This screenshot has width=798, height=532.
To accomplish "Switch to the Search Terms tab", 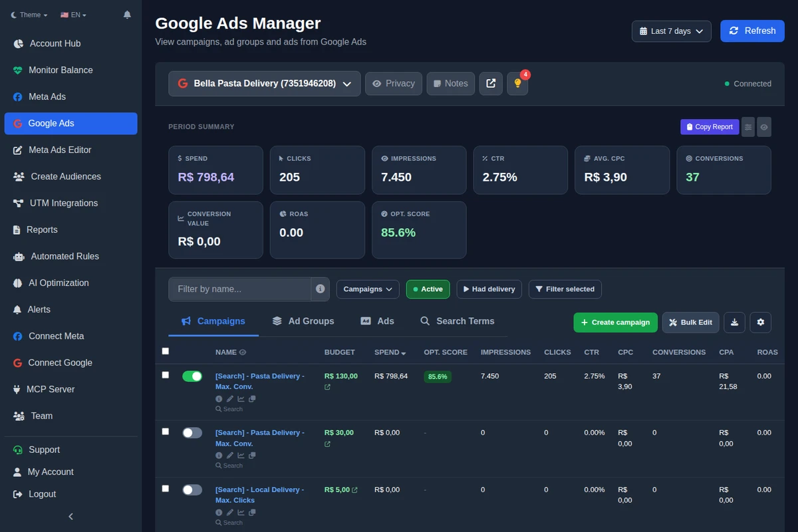I will point(458,321).
